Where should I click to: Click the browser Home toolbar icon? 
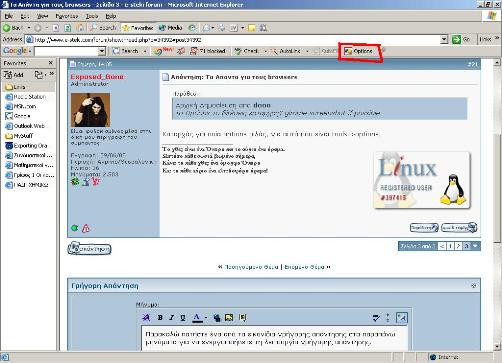[80, 28]
